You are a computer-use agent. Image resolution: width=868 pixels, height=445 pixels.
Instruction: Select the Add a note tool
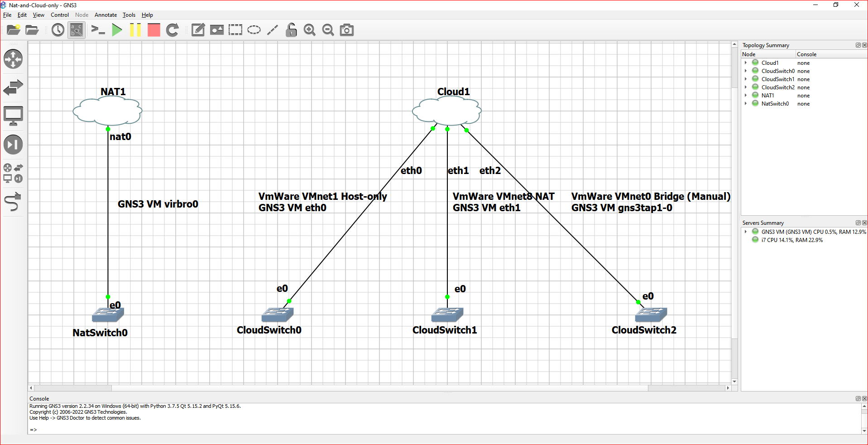pyautogui.click(x=198, y=30)
